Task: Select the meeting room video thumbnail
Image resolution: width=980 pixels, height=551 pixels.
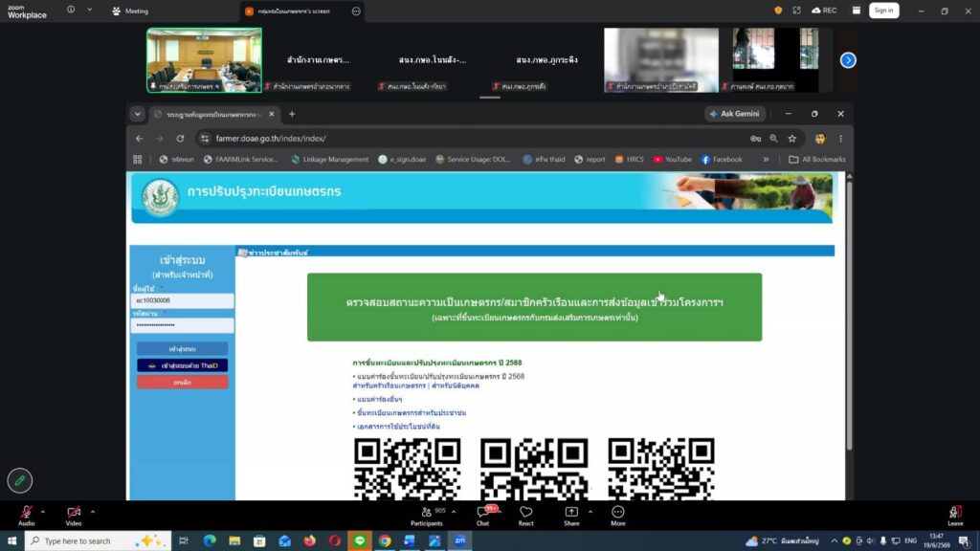Action: (205, 60)
